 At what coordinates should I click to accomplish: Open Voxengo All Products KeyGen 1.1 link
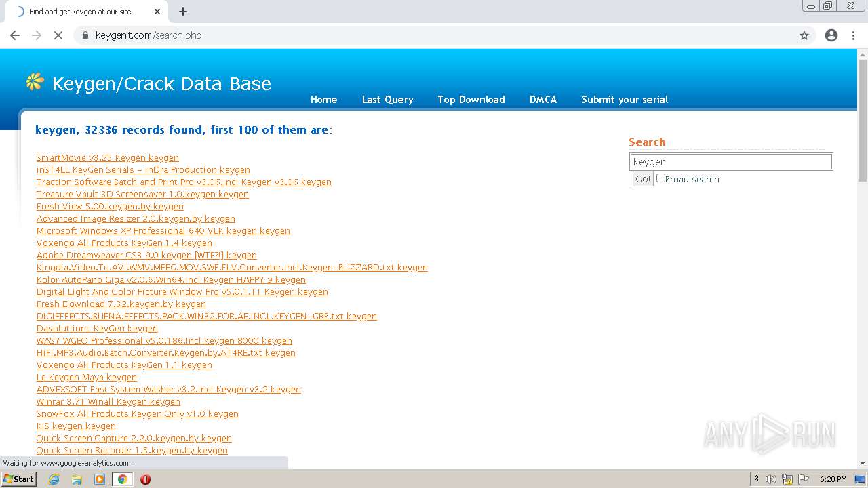click(x=124, y=365)
